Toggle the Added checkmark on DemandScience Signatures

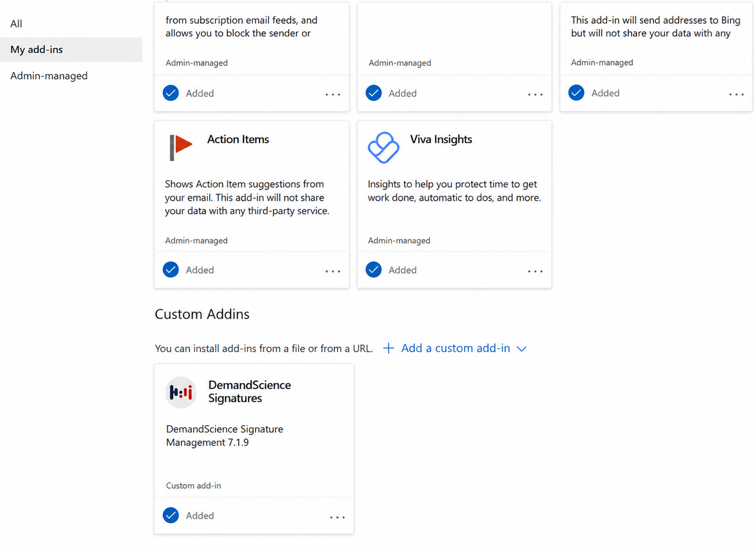(171, 515)
